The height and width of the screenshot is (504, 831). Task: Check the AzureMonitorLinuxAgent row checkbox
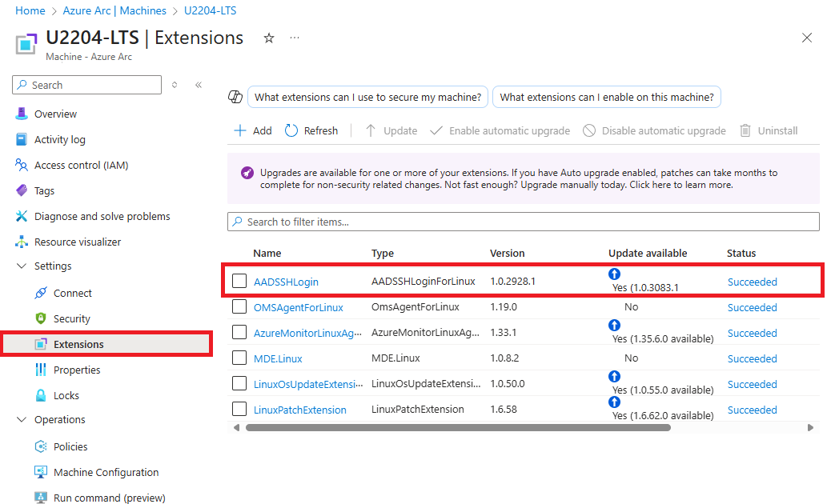tap(239, 332)
